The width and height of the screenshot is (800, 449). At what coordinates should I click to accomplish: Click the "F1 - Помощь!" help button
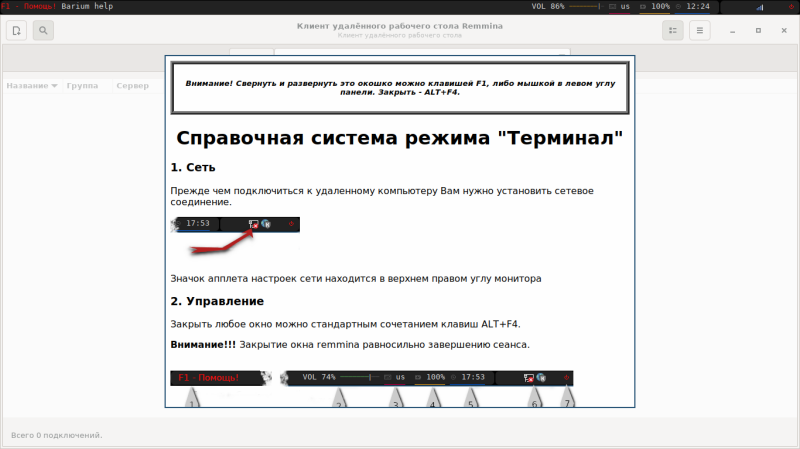click(29, 7)
